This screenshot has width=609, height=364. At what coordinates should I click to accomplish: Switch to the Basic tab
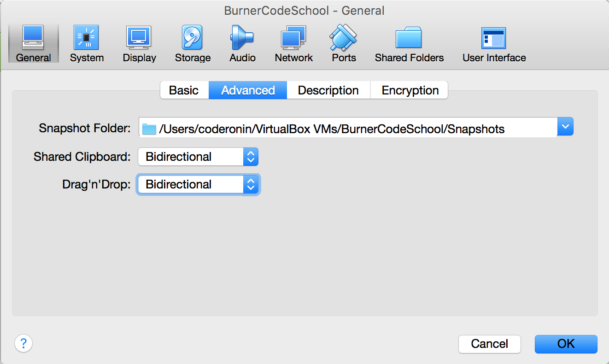tap(184, 90)
